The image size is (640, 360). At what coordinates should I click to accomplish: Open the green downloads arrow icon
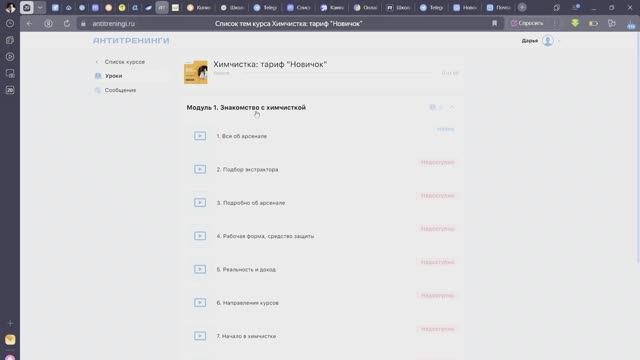tap(575, 23)
